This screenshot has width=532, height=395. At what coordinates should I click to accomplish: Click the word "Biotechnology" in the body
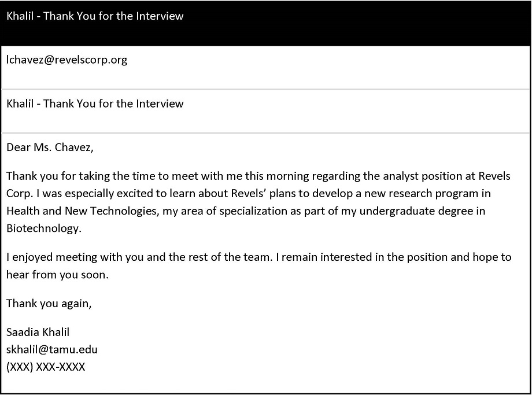click(43, 228)
